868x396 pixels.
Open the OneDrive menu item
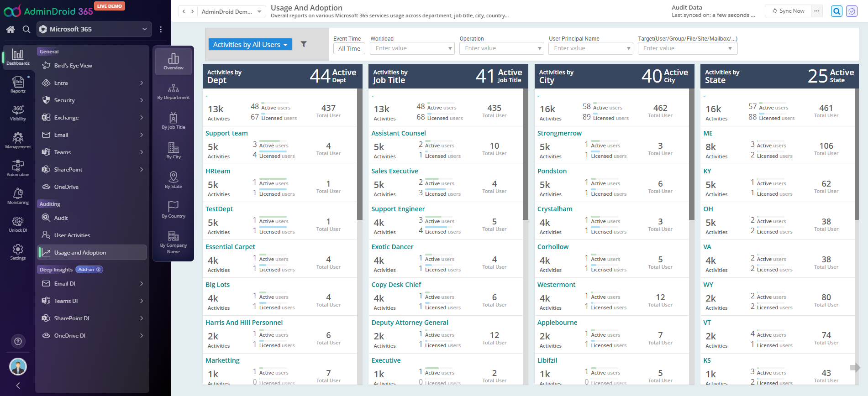coord(92,187)
